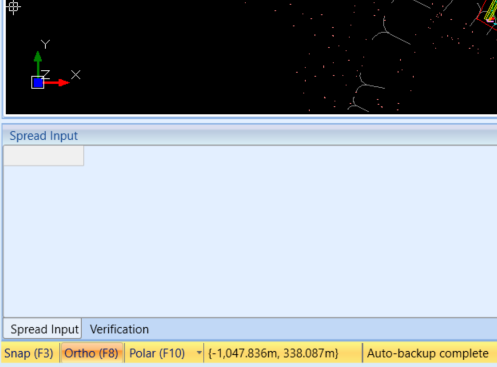The image size is (497, 367).
Task: Click the splitter between canvas and Spread Input
Action: coord(250,121)
